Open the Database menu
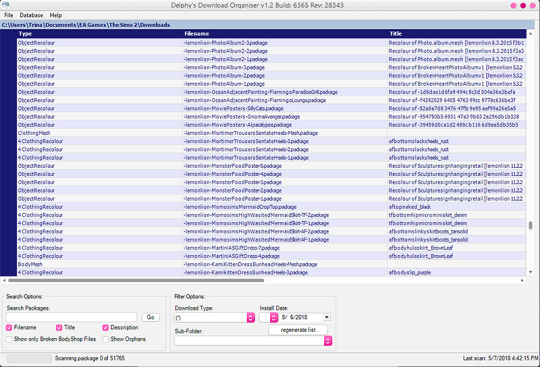Image resolution: width=540 pixels, height=367 pixels. click(x=31, y=15)
